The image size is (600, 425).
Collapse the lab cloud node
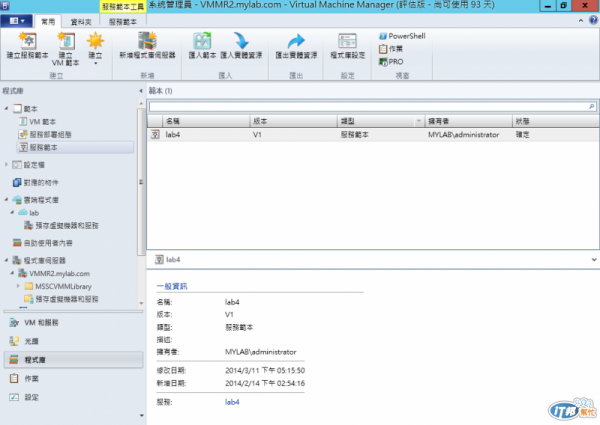pyautogui.click(x=12, y=212)
